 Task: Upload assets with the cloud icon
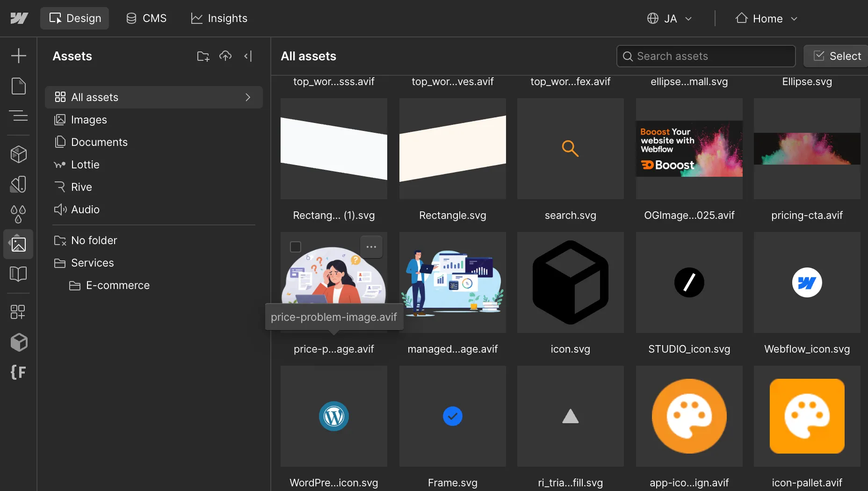click(225, 56)
